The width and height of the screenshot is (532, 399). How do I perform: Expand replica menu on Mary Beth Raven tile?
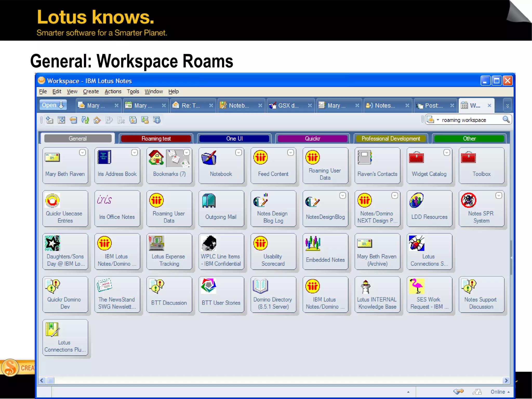coord(82,153)
